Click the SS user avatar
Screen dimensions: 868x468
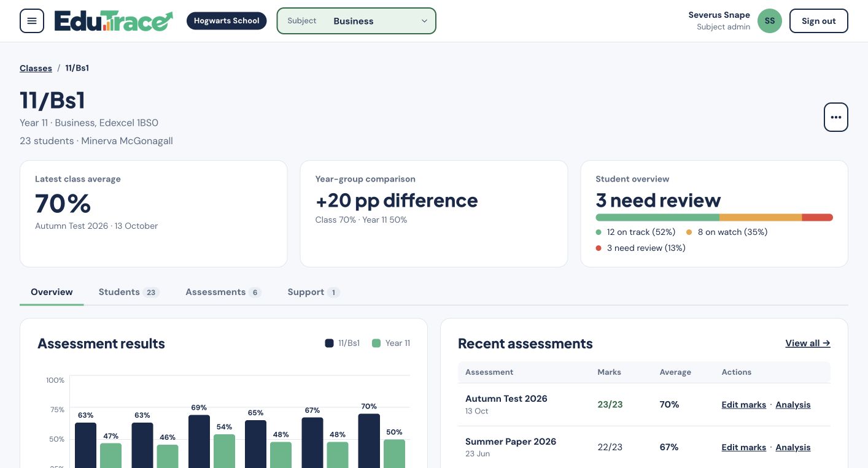770,21
